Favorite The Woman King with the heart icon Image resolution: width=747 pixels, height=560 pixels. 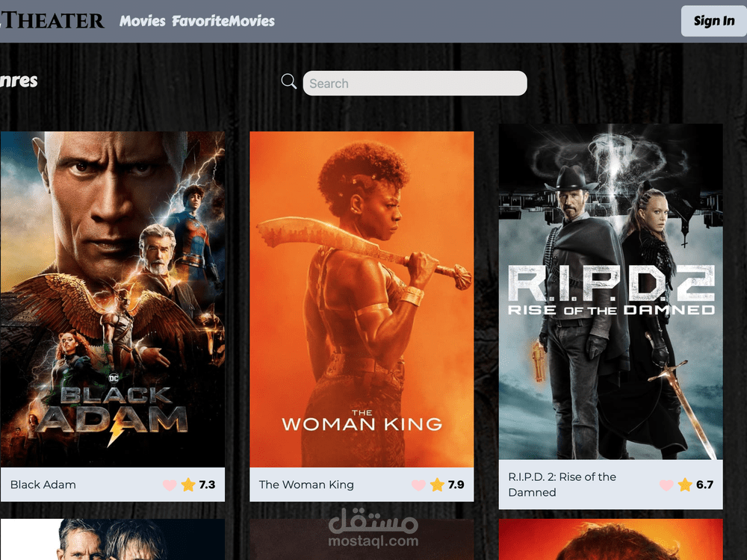tap(418, 485)
